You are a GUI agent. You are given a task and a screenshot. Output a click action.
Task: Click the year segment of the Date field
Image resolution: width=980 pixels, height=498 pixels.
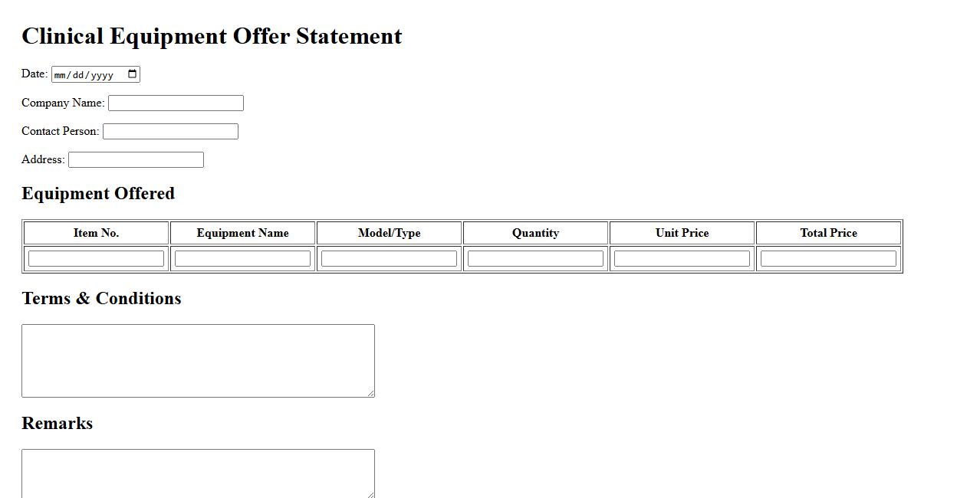102,75
